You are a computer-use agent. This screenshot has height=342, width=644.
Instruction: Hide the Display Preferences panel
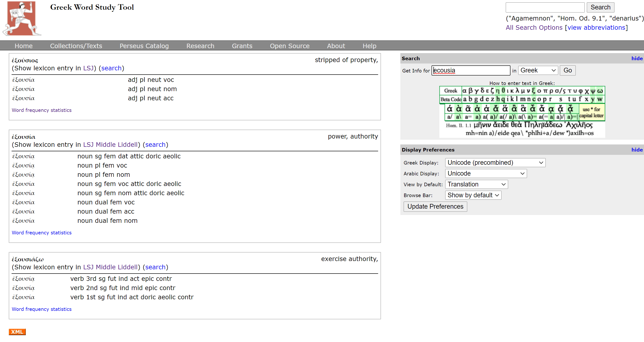(636, 150)
